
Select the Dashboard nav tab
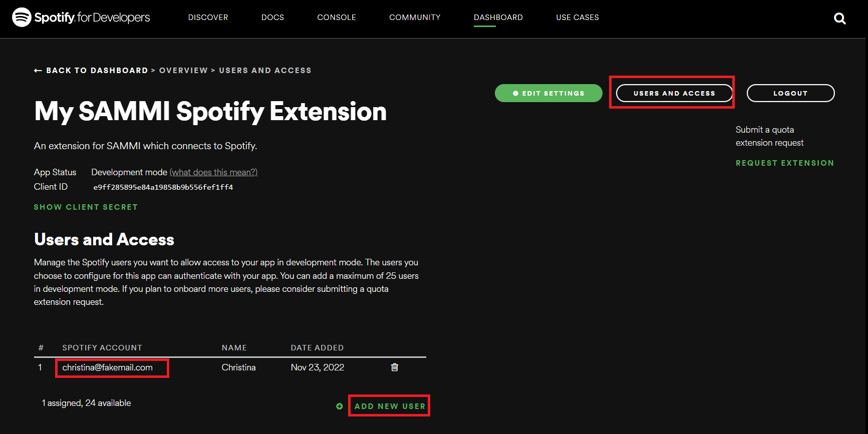coord(498,18)
